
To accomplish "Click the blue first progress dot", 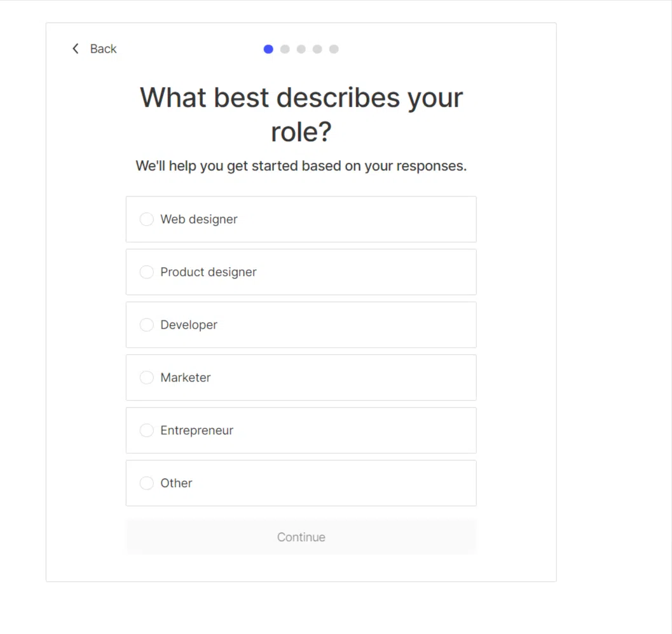I will [268, 49].
